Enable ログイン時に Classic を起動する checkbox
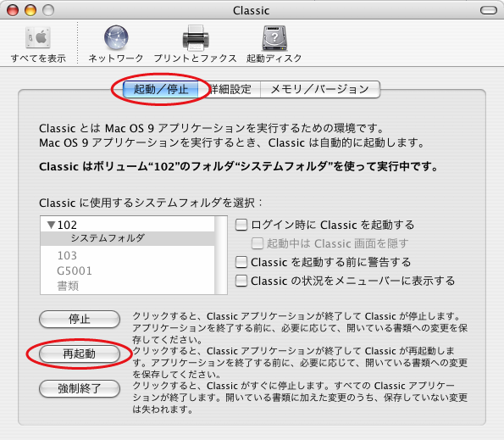This screenshot has width=504, height=440. tap(241, 225)
